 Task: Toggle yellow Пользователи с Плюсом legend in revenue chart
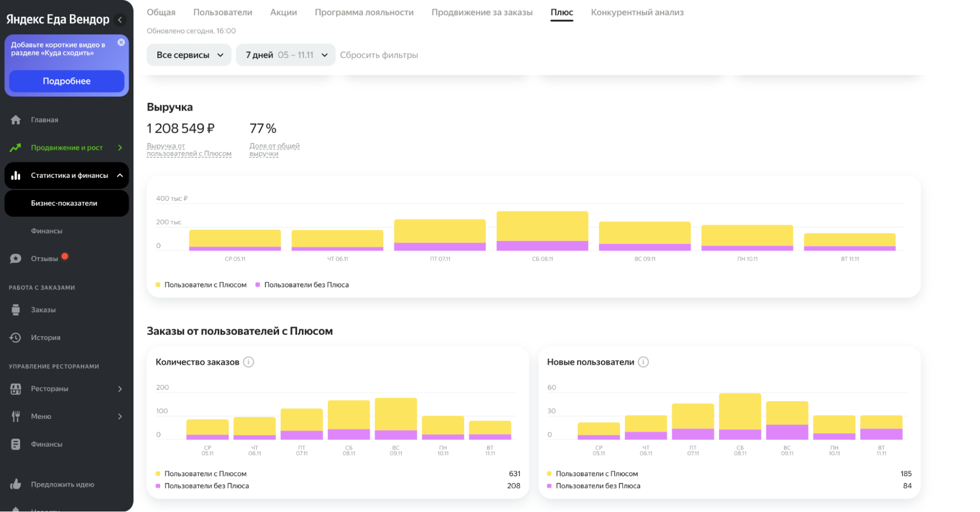point(201,285)
